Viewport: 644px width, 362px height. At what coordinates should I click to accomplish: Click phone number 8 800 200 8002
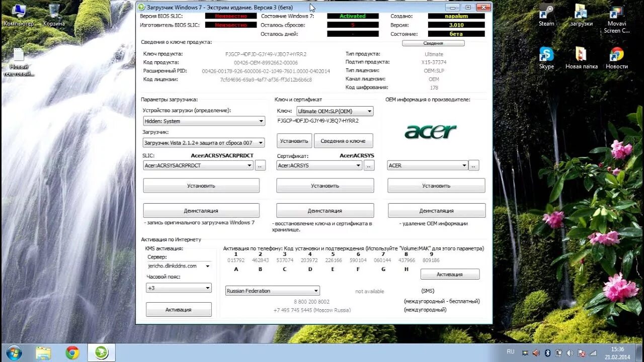click(312, 302)
